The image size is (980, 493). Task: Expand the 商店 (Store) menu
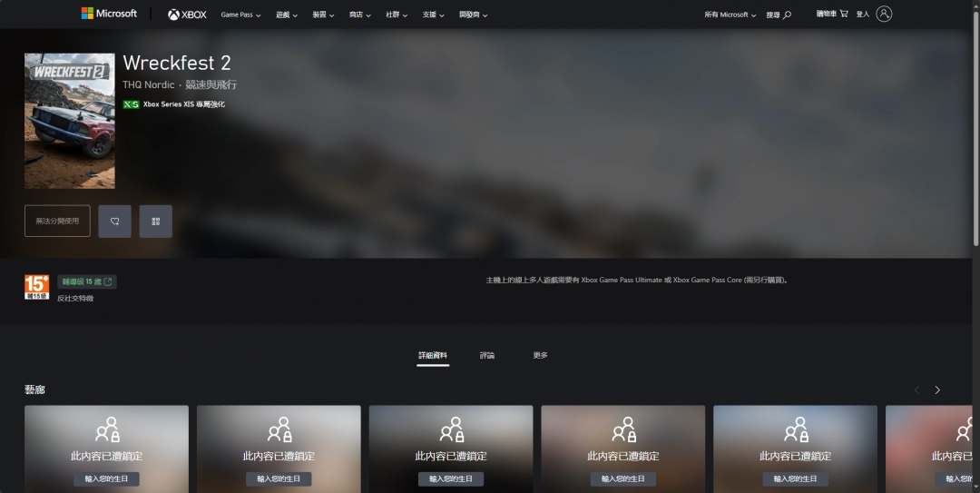point(359,15)
